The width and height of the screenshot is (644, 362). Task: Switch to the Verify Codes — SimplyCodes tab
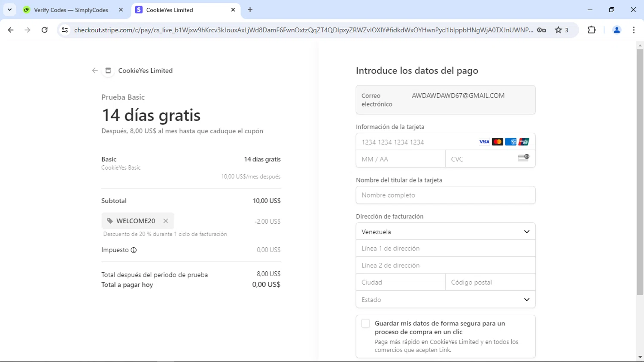click(x=71, y=10)
